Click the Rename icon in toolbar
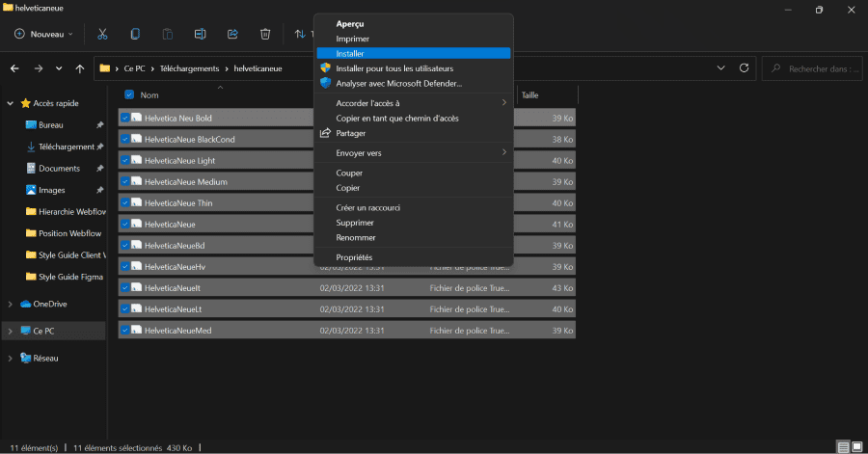868x454 pixels. click(200, 35)
